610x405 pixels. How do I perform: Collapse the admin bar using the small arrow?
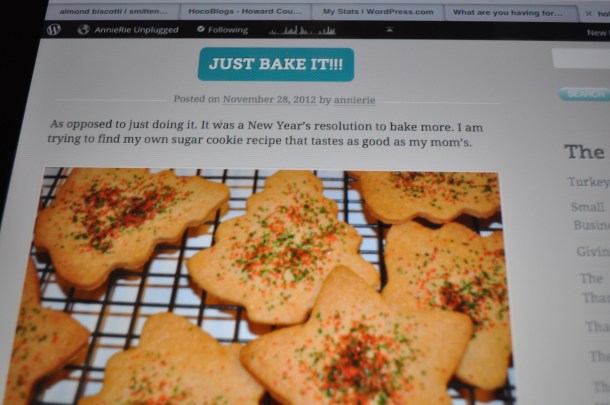tap(389, 30)
